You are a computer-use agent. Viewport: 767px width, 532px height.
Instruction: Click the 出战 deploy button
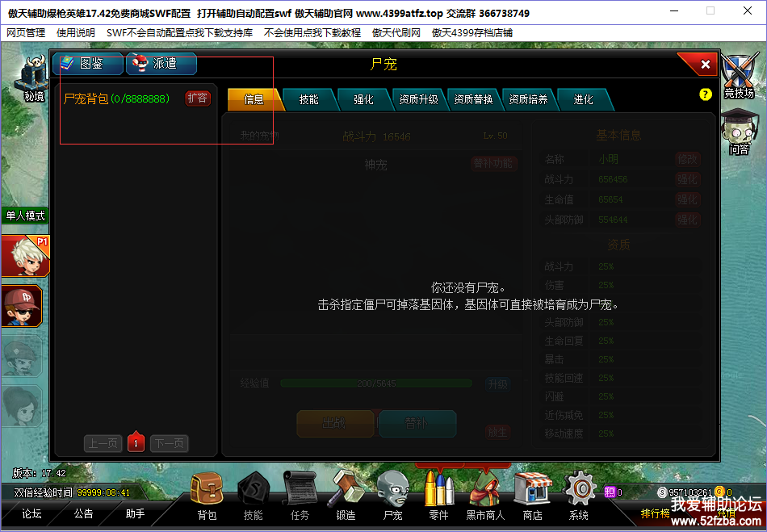(335, 423)
